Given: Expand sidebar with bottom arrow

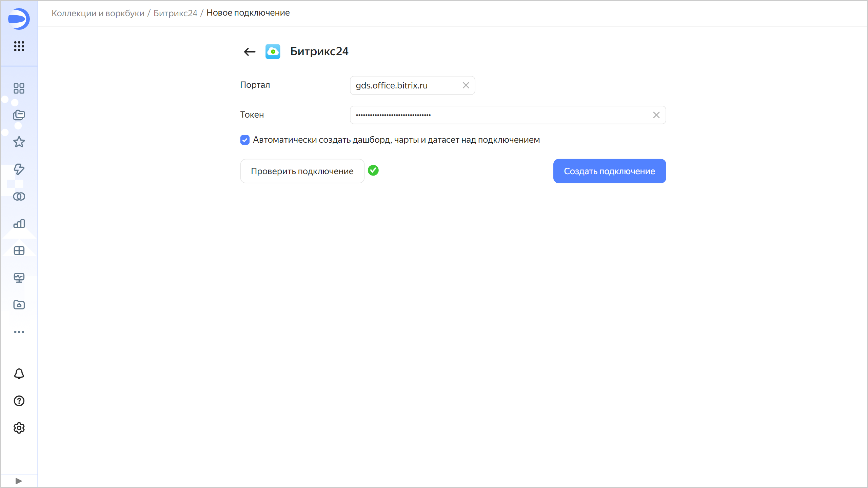Looking at the screenshot, I should coord(19,481).
